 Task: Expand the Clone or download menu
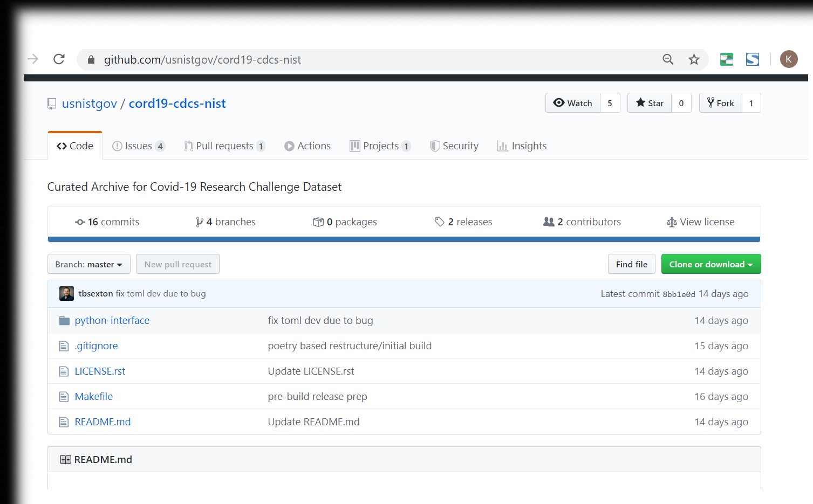pyautogui.click(x=710, y=264)
